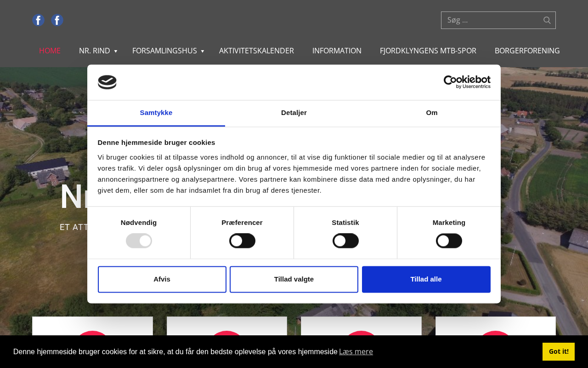Click the Nødvendig cookie switch
Screen dimensions: 588x368
coord(139,241)
